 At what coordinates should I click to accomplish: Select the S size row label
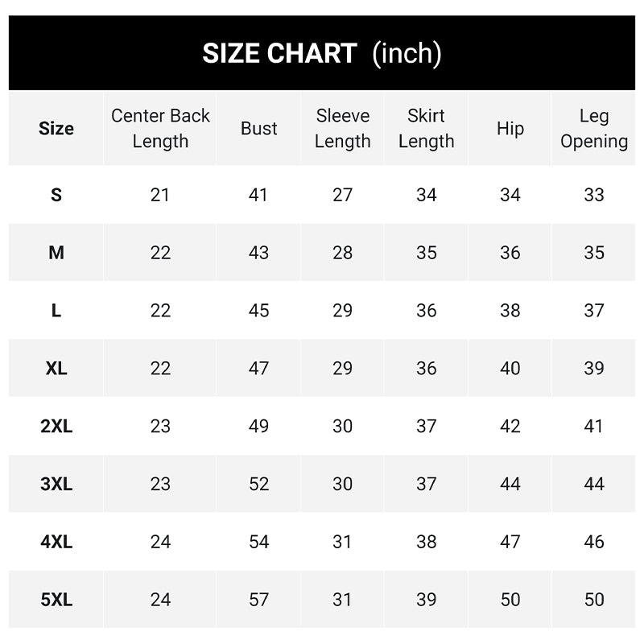(56, 195)
